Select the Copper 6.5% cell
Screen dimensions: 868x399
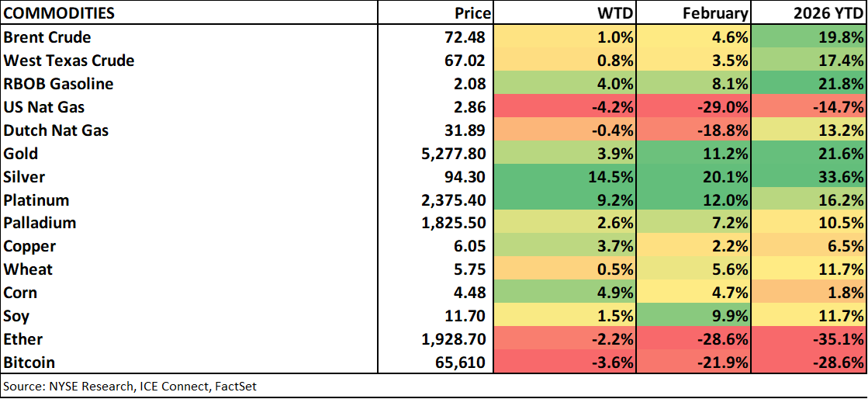808,246
